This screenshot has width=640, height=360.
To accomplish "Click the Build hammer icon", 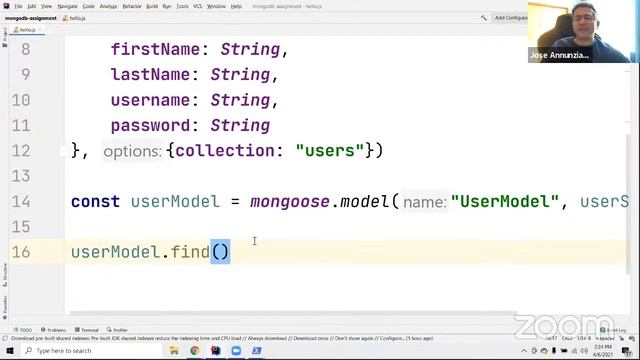I will point(484,18).
